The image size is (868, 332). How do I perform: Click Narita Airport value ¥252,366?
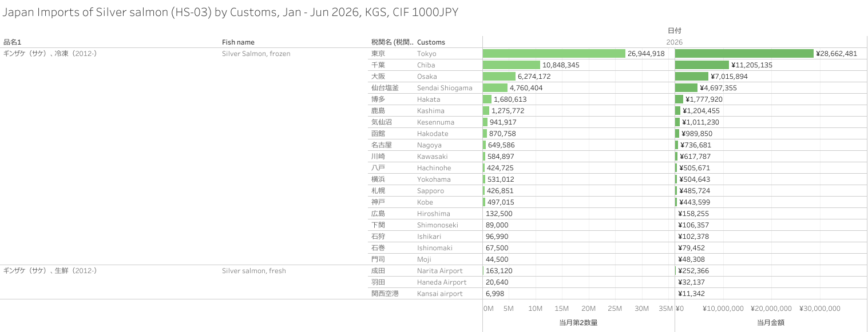(x=694, y=271)
